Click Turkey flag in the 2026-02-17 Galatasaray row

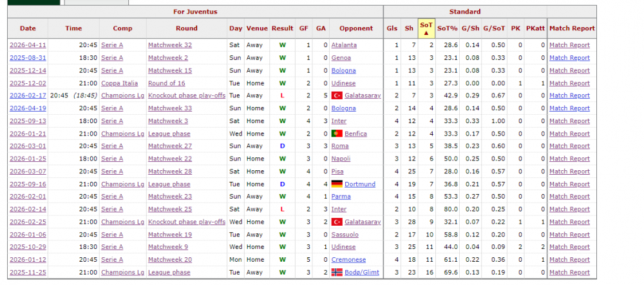337,95
